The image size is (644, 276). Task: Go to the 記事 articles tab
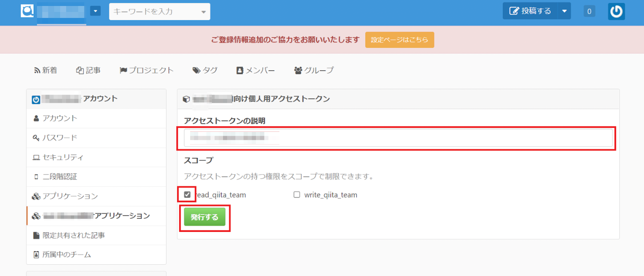pos(89,70)
